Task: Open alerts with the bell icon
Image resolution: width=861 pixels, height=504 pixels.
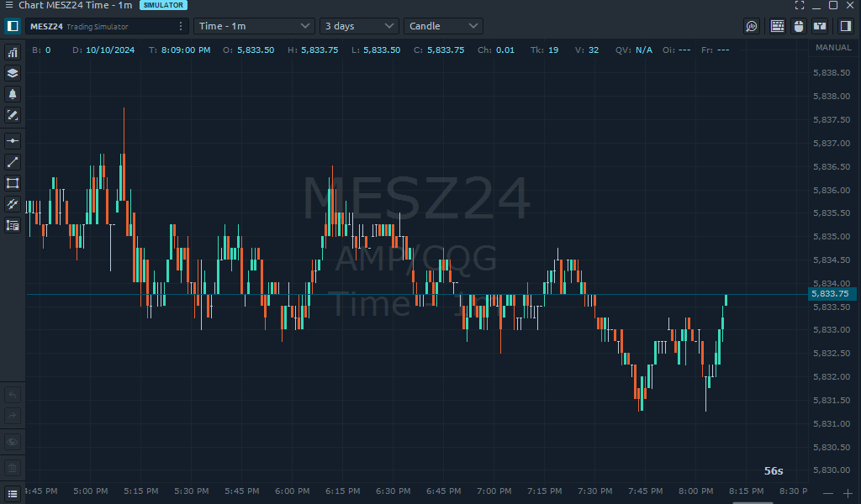Action: (x=13, y=94)
